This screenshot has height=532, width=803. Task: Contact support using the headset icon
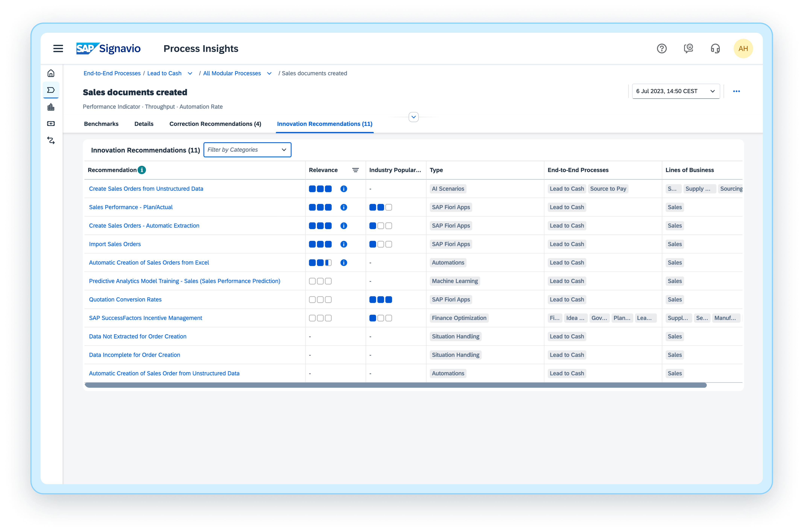(x=716, y=49)
